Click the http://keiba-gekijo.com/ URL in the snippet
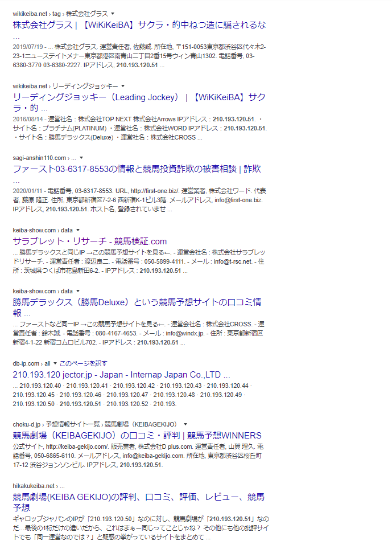The width and height of the screenshot is (392, 549). [77, 446]
